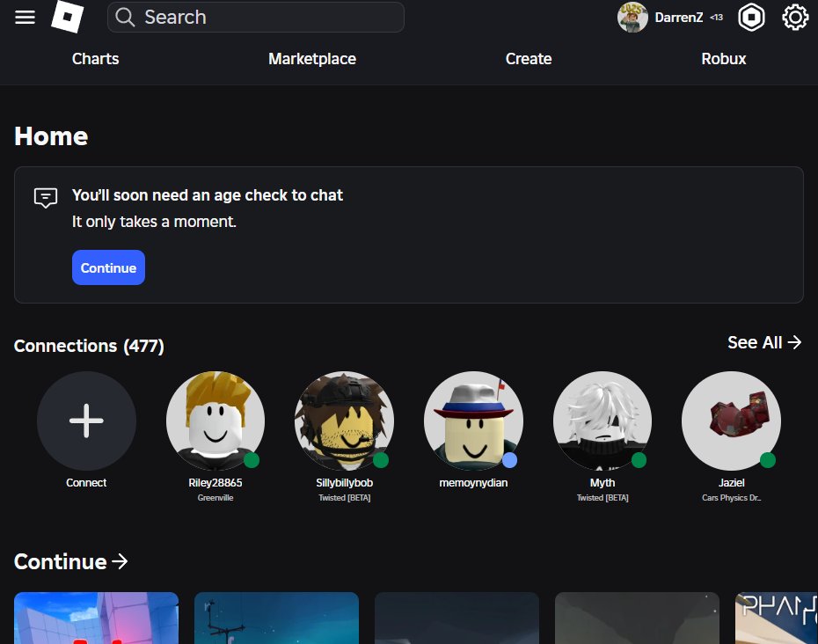Go to the Charts tab
The image size is (818, 644).
pos(96,59)
